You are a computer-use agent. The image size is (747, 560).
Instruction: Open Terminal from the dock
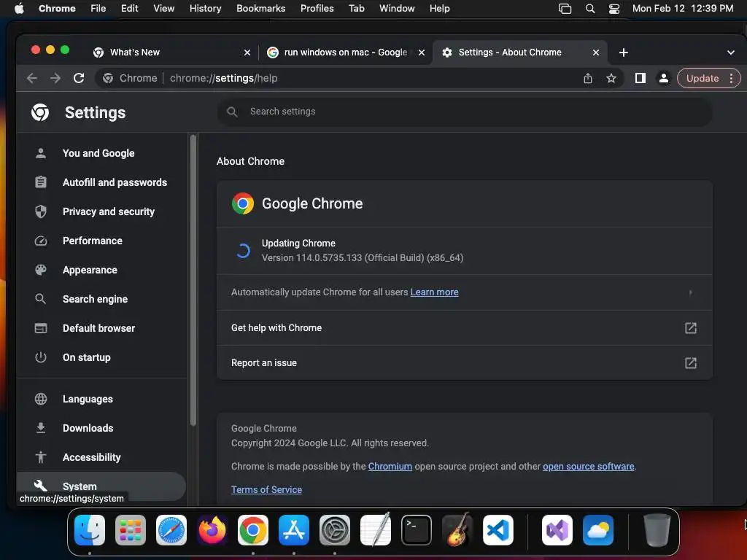pyautogui.click(x=417, y=530)
